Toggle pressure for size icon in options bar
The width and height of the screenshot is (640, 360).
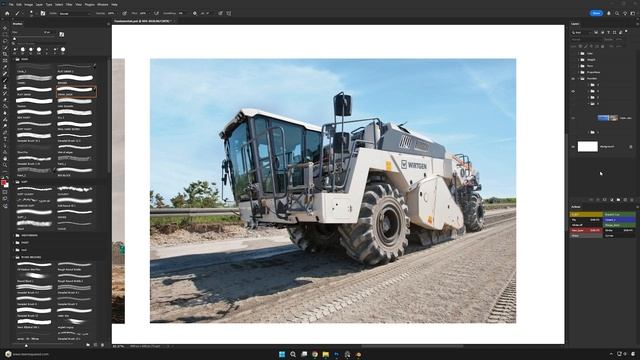click(220, 13)
